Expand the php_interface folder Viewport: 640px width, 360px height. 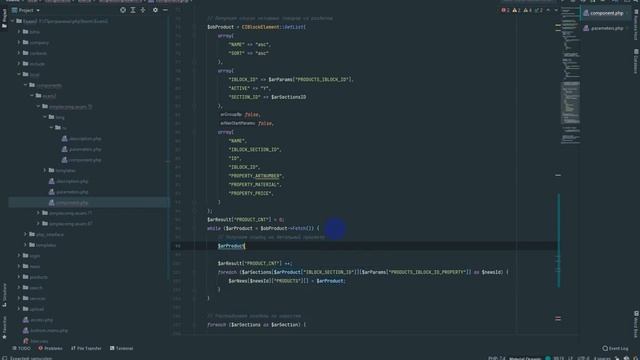[x=26, y=234]
